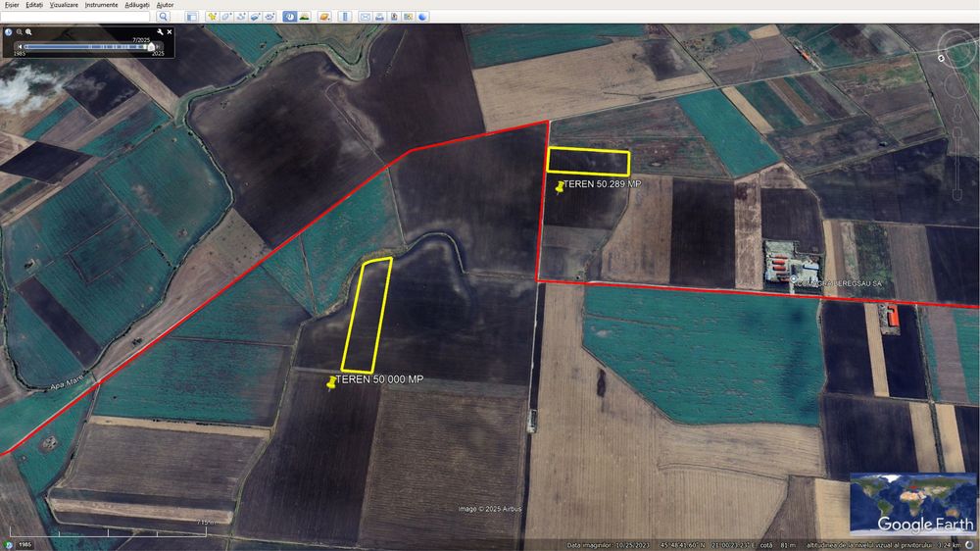Click the Image © 2025 Airbus attribution
This screenshot has width=980, height=551.
click(x=489, y=509)
